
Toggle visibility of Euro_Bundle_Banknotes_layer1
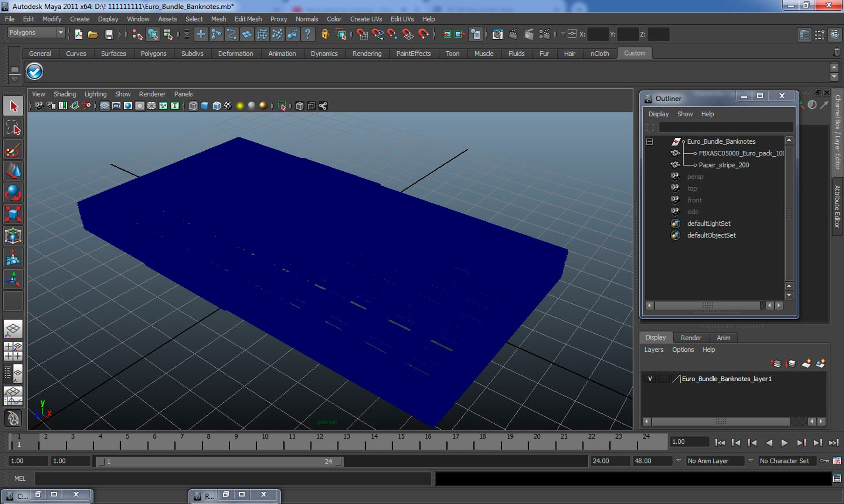(650, 379)
